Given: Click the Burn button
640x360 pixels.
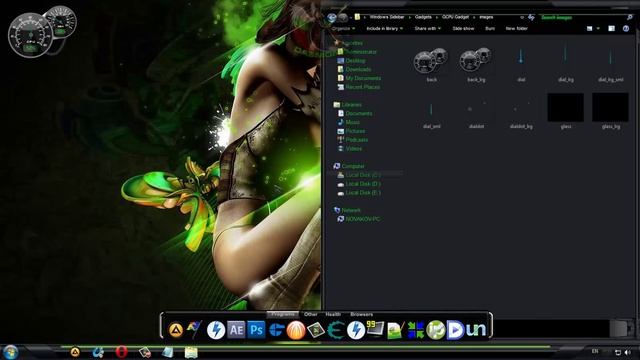Looking at the screenshot, I should click(x=490, y=29).
